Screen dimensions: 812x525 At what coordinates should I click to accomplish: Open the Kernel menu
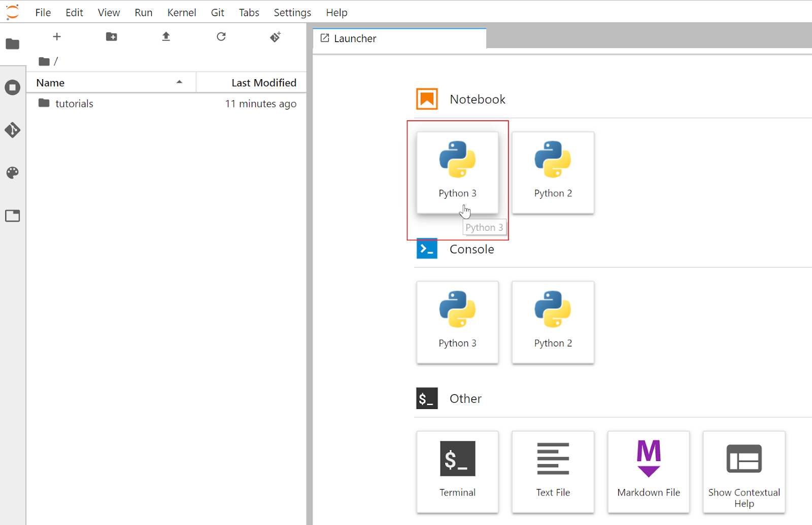(181, 12)
